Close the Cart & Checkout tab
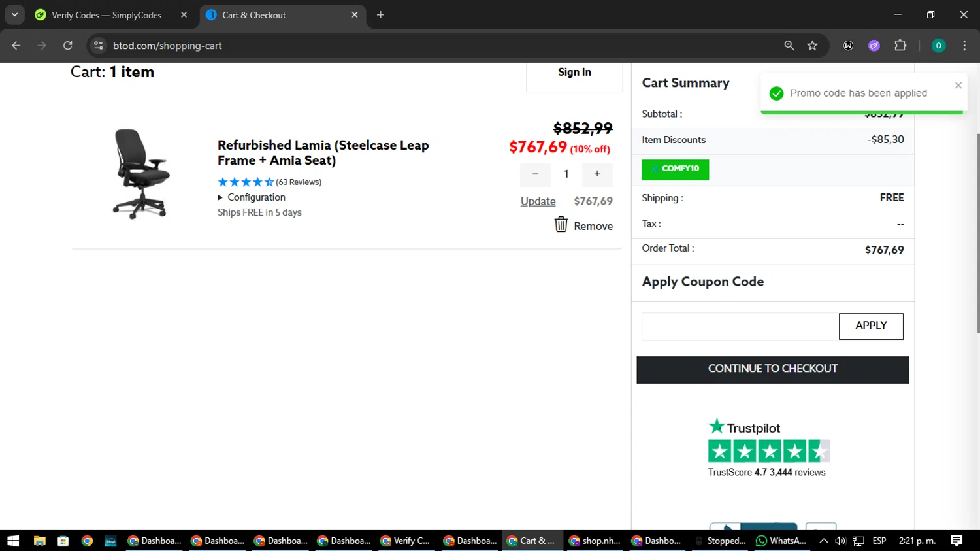The height and width of the screenshot is (551, 980). coord(355,15)
